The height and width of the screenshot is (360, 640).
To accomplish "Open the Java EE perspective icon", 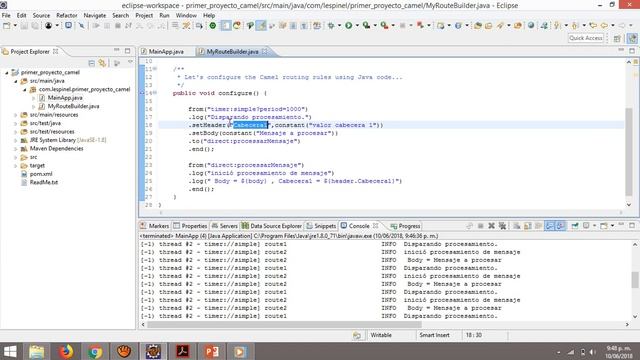I will click(632, 38).
